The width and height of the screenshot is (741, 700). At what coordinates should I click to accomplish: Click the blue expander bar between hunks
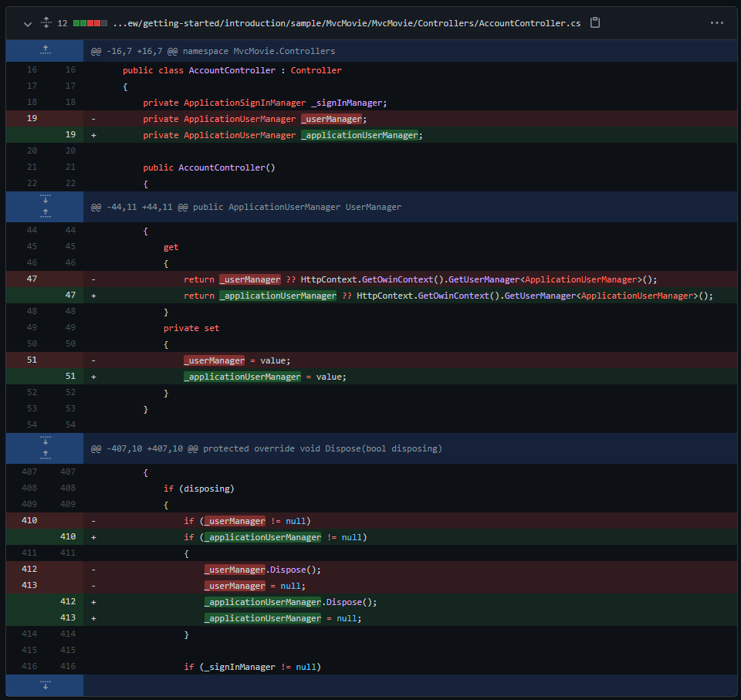pyautogui.click(x=46, y=206)
